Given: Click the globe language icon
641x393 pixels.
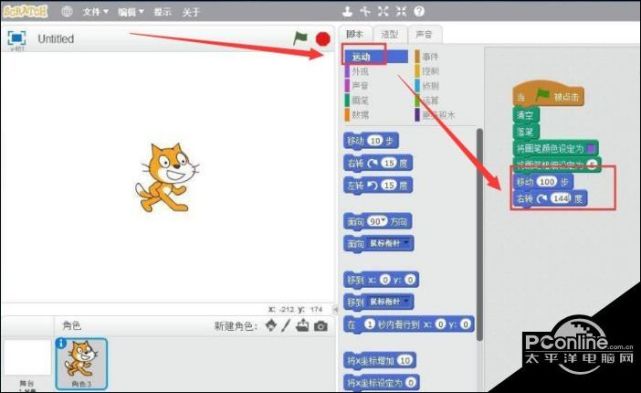Looking at the screenshot, I should 67,11.
